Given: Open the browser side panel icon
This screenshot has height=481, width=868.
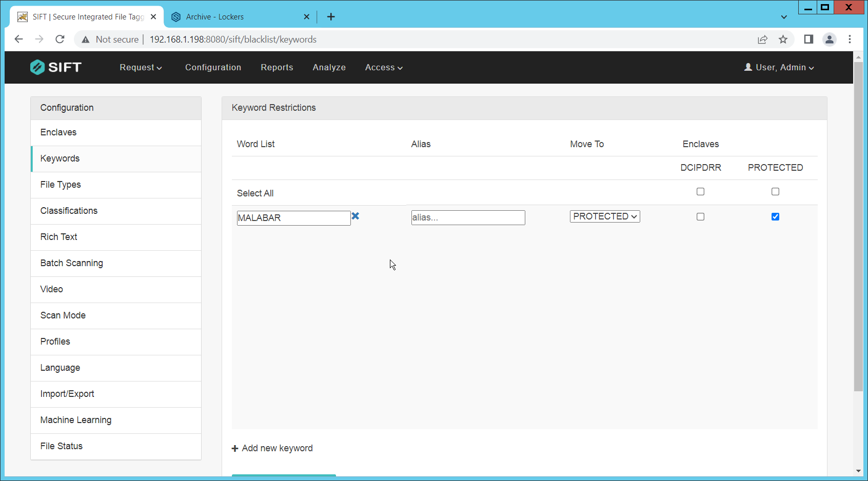Looking at the screenshot, I should tap(808, 39).
